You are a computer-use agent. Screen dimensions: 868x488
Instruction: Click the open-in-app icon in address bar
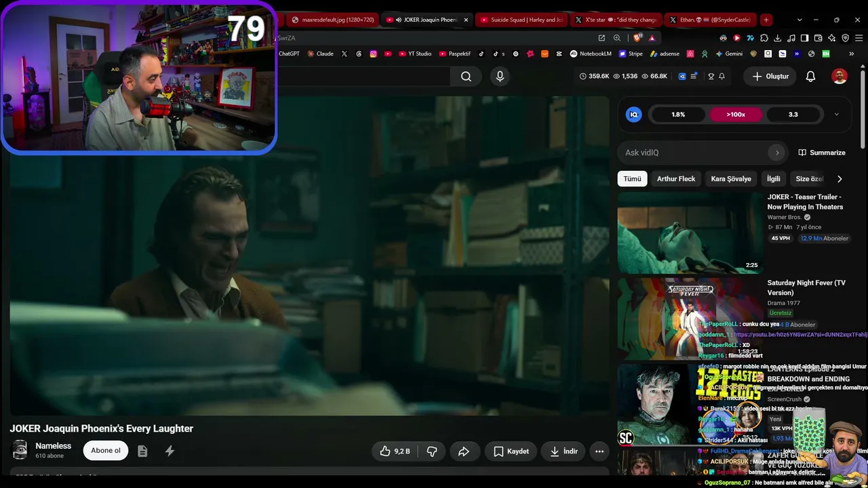click(x=601, y=38)
